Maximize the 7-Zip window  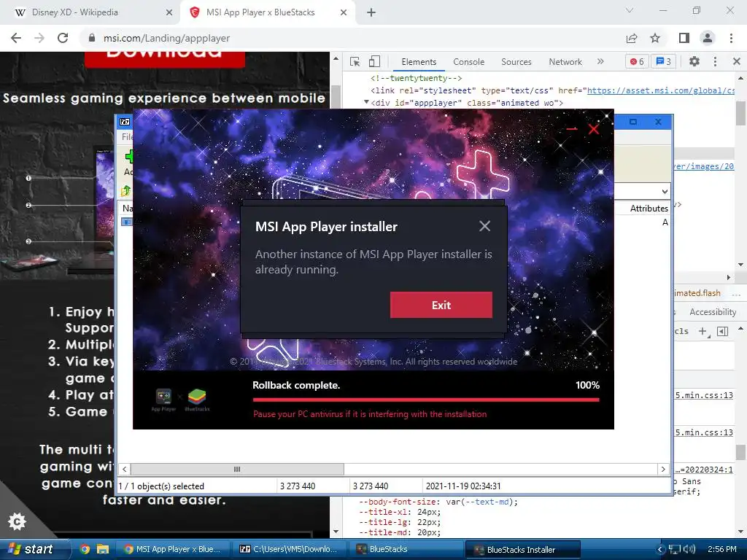click(x=633, y=122)
